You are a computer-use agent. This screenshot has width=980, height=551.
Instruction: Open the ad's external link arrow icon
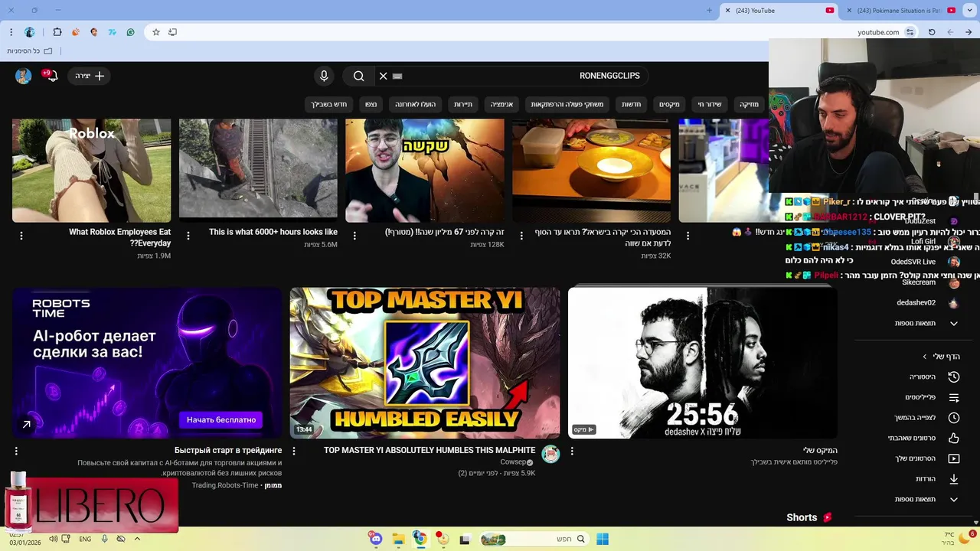coord(26,424)
